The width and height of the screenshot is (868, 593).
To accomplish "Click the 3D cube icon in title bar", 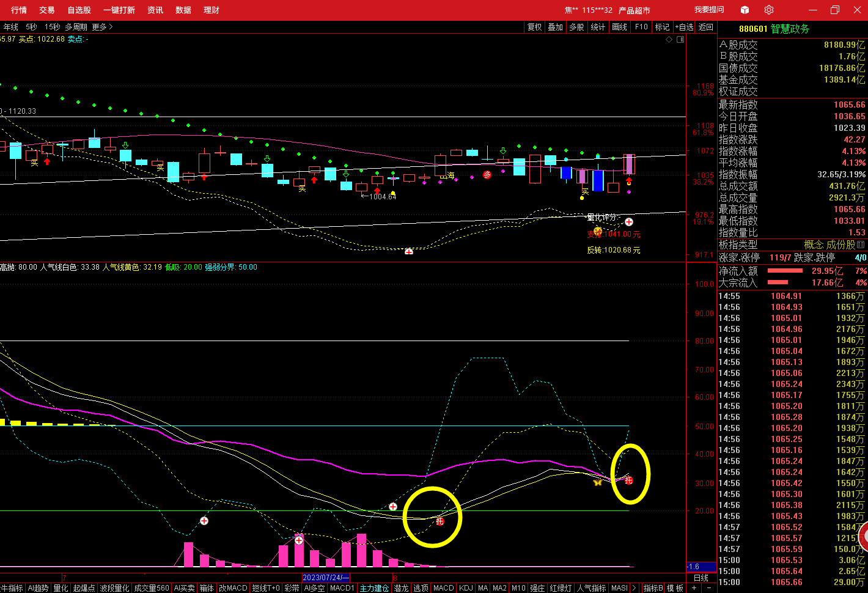I will point(745,10).
